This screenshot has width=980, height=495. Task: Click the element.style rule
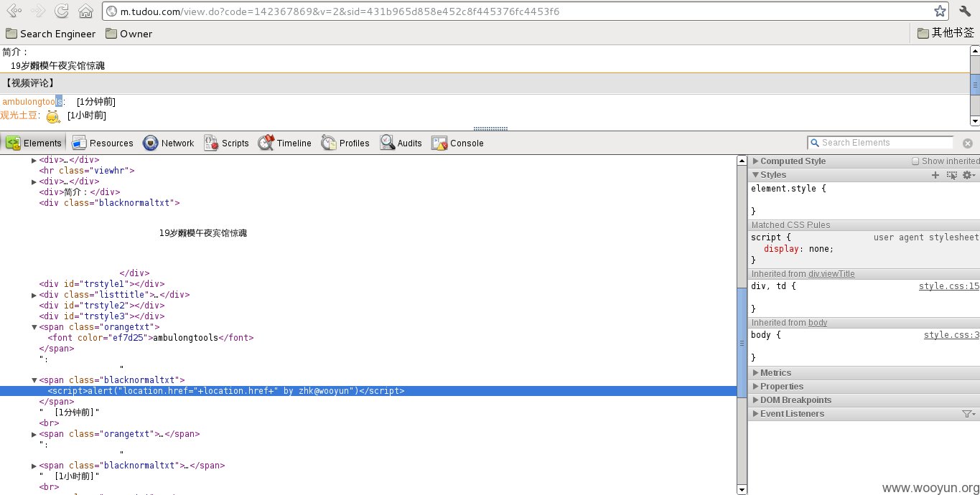tap(788, 189)
